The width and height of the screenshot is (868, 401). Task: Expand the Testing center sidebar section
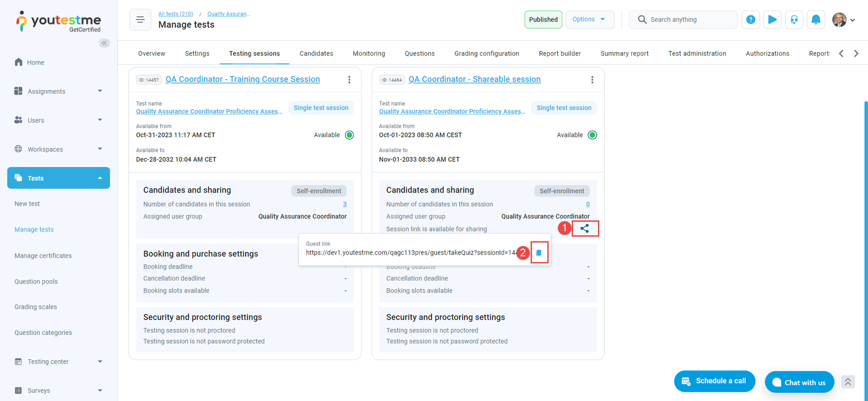tap(58, 361)
